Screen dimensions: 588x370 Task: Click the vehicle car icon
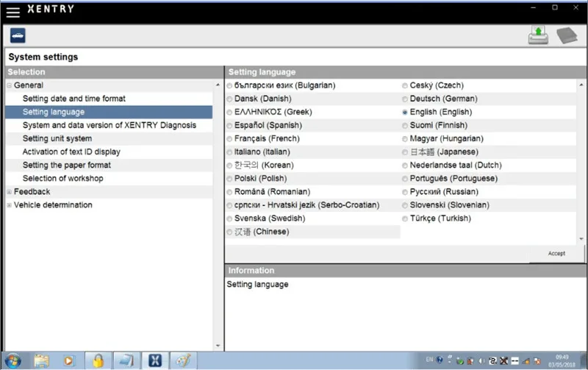tap(18, 35)
